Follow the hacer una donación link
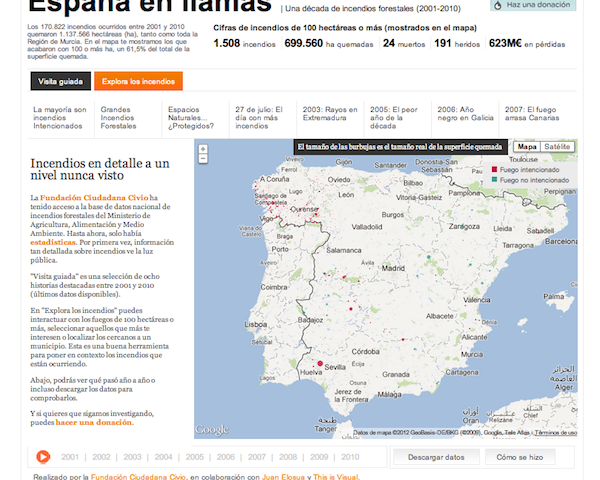Viewport: 600px width, 480px height. [x=94, y=422]
